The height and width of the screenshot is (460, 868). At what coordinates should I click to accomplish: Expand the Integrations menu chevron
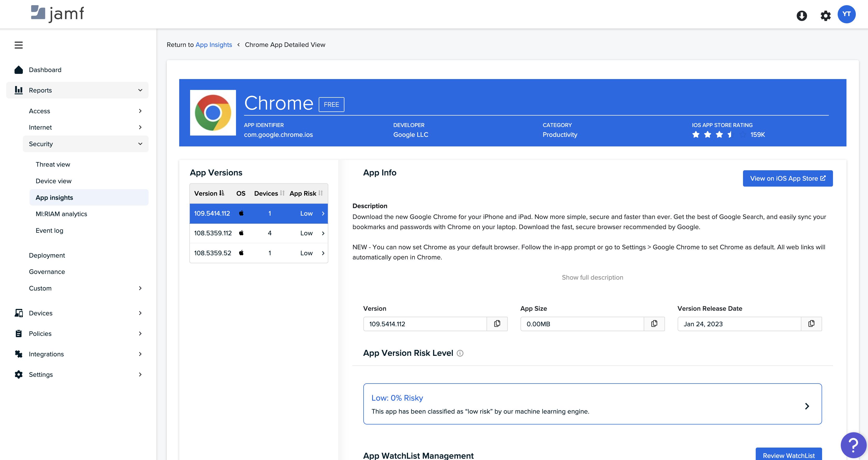tap(140, 354)
